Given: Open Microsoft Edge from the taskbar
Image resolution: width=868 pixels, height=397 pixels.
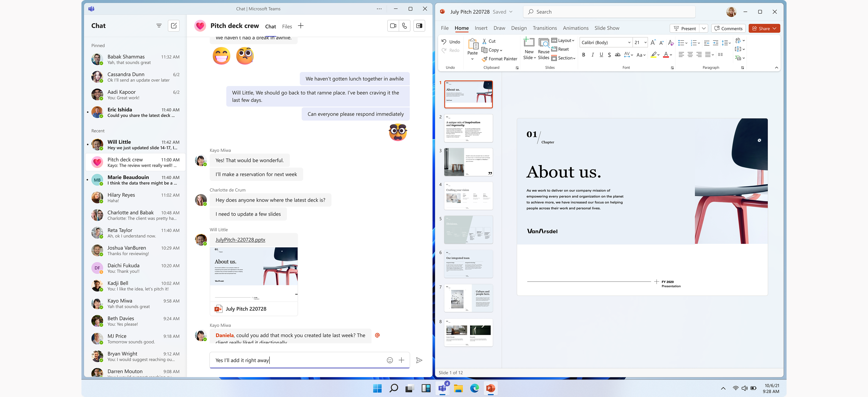Looking at the screenshot, I should pyautogui.click(x=474, y=388).
